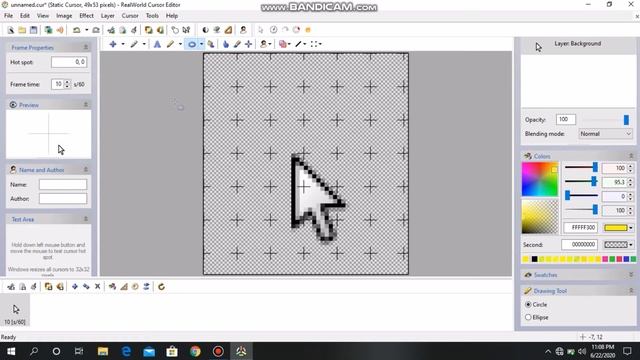Click the half-circle contrast icon in the top toolbar
The height and width of the screenshot is (360, 640).
(205, 30)
